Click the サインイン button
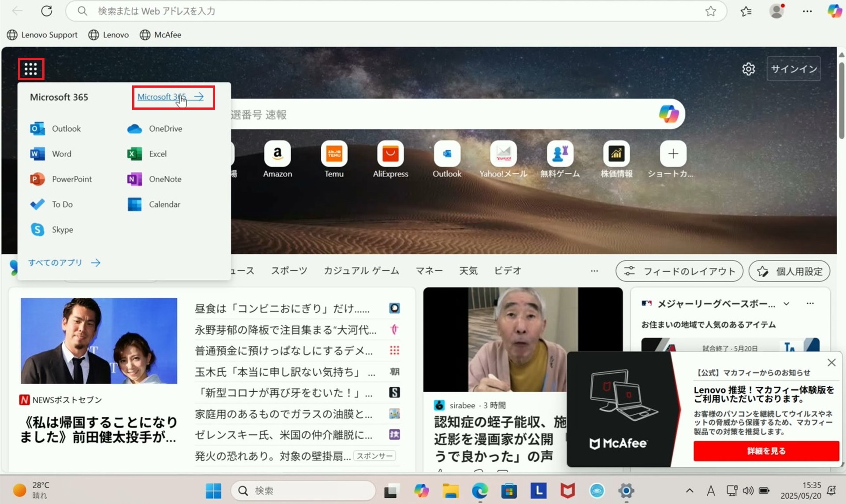Viewport: 846px width, 504px height. tap(794, 69)
